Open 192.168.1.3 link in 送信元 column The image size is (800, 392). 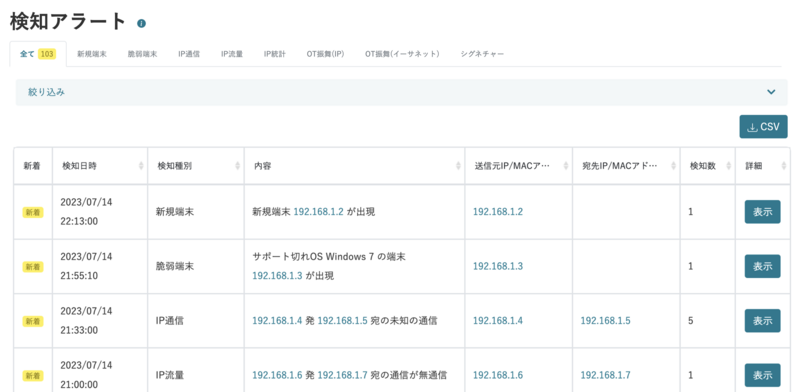pos(498,266)
